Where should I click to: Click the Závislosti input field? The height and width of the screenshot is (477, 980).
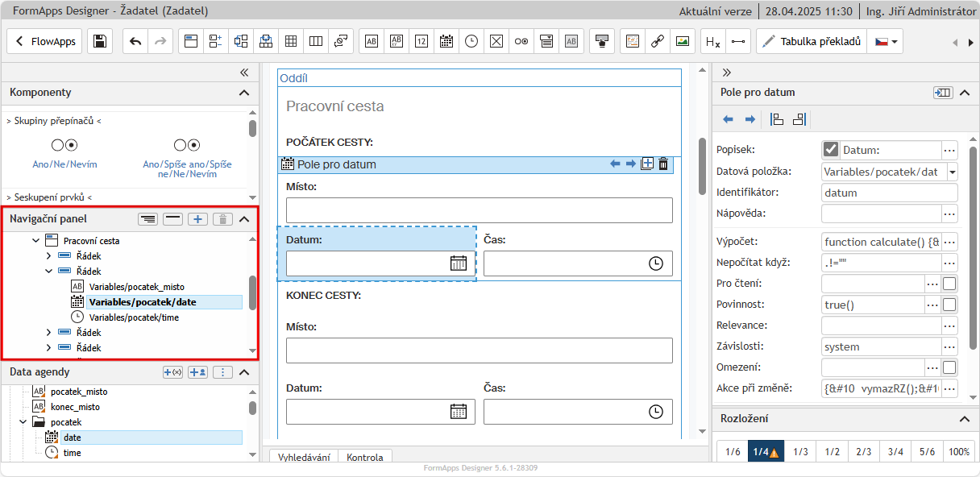tap(882, 346)
